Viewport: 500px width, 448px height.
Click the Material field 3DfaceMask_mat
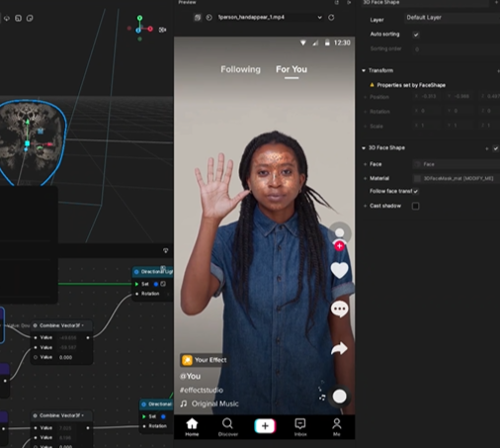(457, 178)
